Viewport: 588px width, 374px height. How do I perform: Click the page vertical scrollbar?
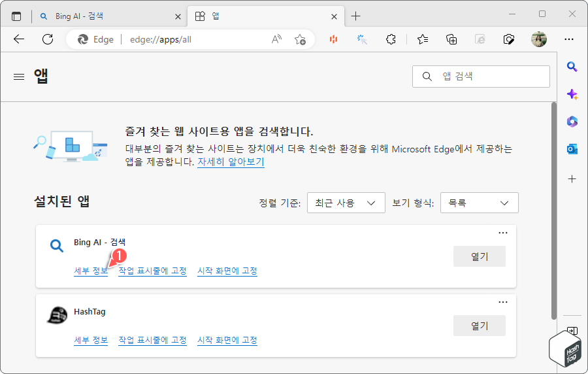pyautogui.click(x=553, y=211)
